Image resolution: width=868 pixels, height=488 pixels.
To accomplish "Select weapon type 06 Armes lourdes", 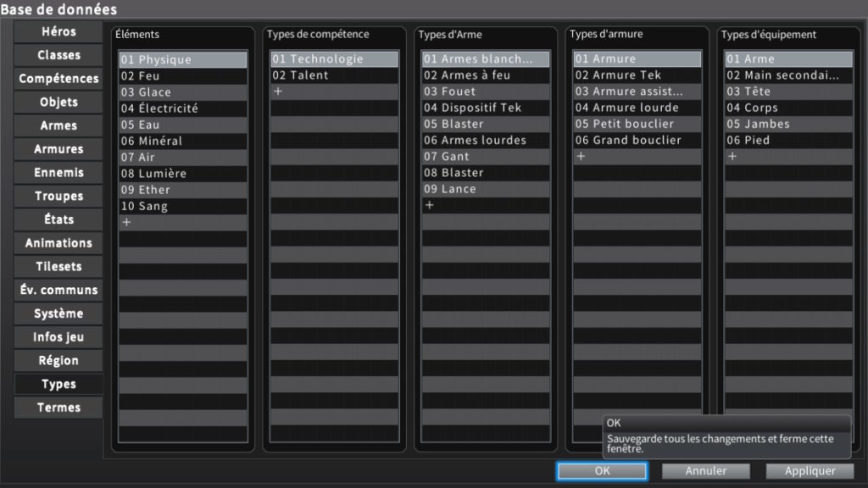I will pyautogui.click(x=486, y=141).
